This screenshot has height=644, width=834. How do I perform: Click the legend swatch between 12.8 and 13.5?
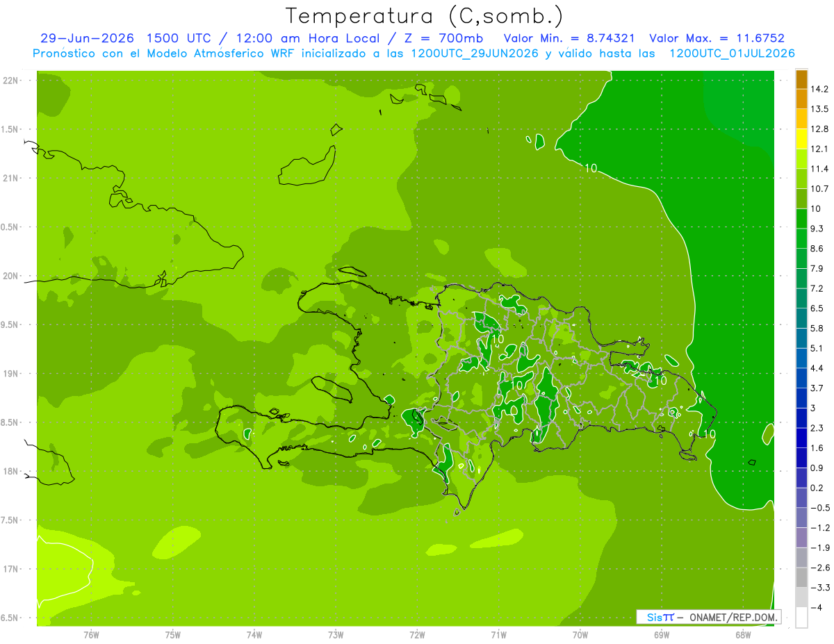click(801, 119)
